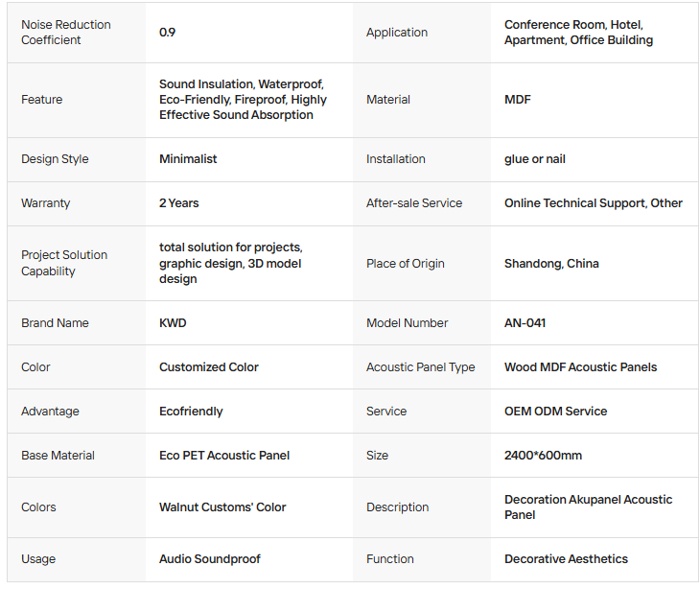Image resolution: width=700 pixels, height=589 pixels.
Task: Click the Noise Reduction Coefficient label
Action: [65, 33]
